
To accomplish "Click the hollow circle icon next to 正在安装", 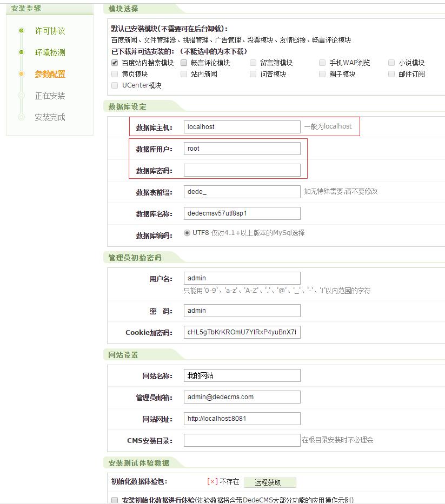I will [x=21, y=95].
